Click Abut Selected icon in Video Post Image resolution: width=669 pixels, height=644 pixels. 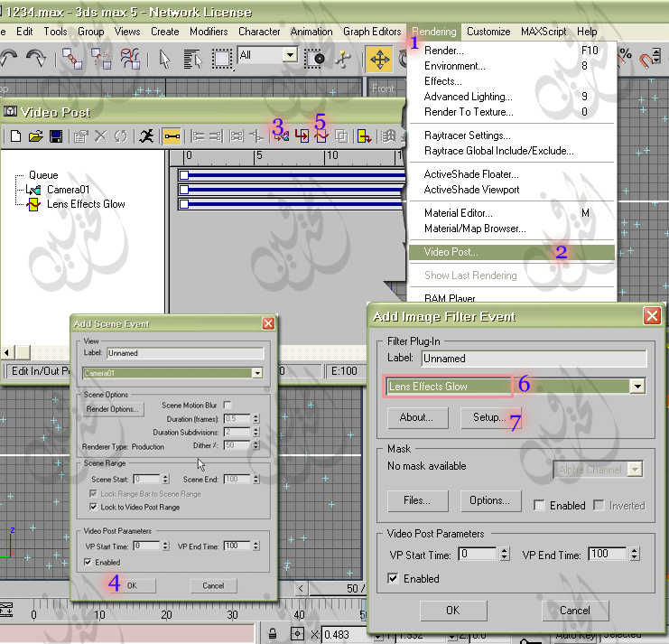point(256,136)
